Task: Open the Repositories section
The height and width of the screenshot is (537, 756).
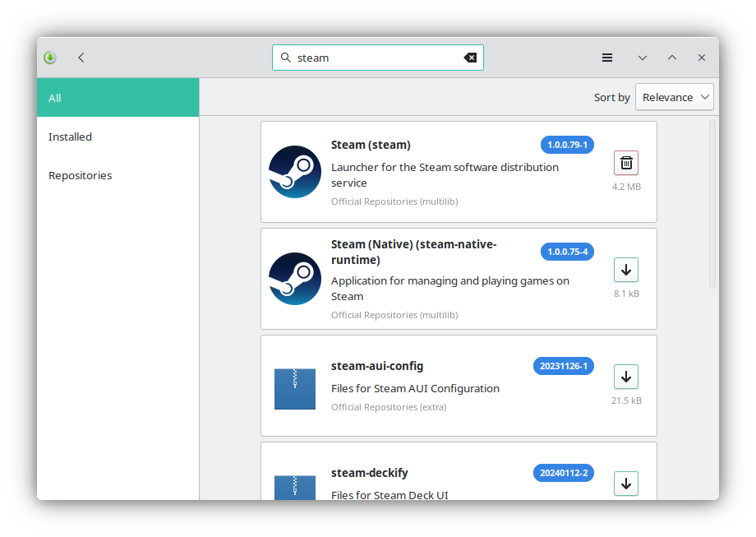Action: [118, 175]
